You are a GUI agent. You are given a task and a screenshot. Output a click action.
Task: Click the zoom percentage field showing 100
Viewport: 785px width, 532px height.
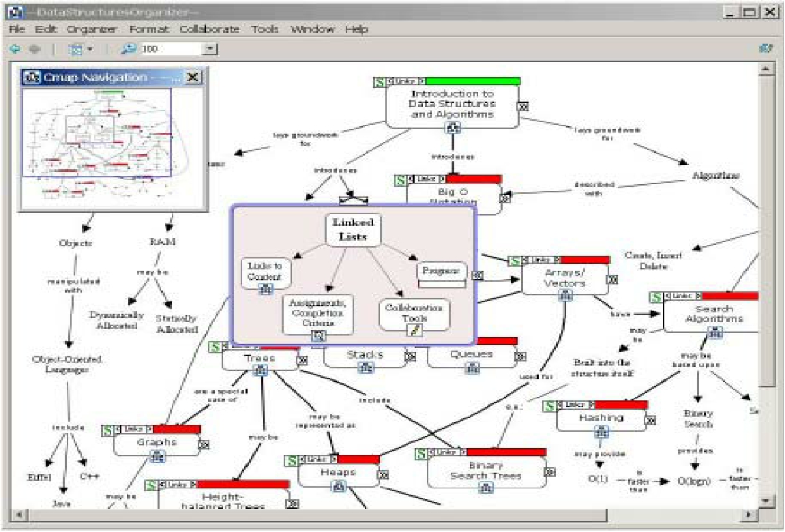click(171, 48)
